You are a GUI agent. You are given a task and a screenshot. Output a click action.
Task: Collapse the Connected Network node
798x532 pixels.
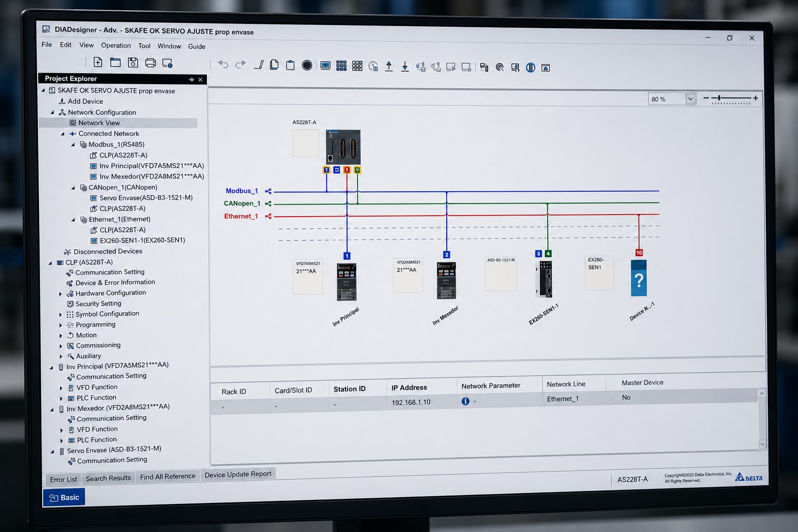(62, 134)
